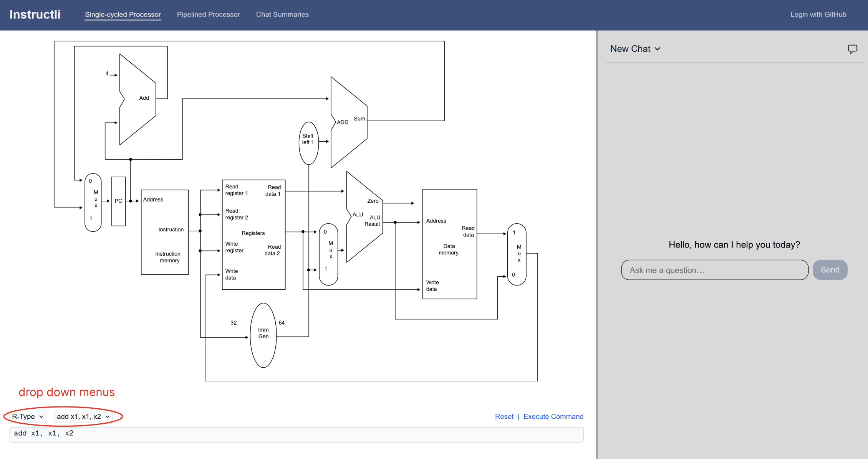
Task: Click the ALU shape labeled Zero
Action: click(364, 217)
